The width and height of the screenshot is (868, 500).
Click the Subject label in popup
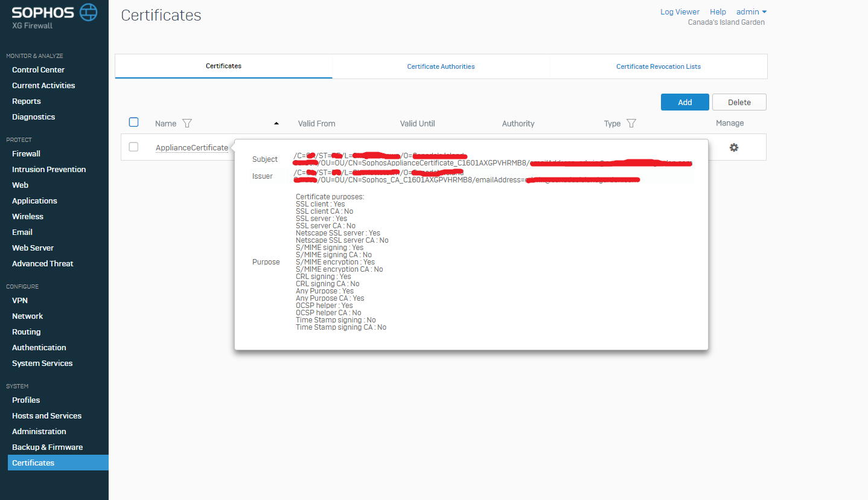point(265,159)
